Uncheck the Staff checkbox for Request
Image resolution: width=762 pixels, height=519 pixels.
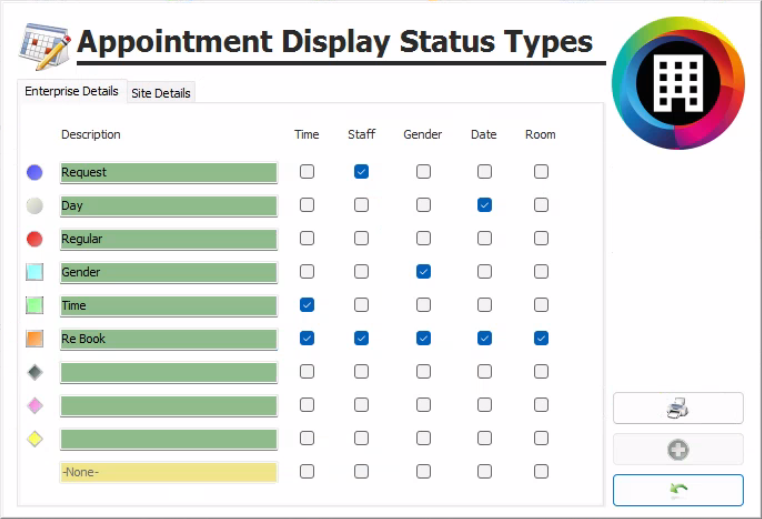[361, 172]
